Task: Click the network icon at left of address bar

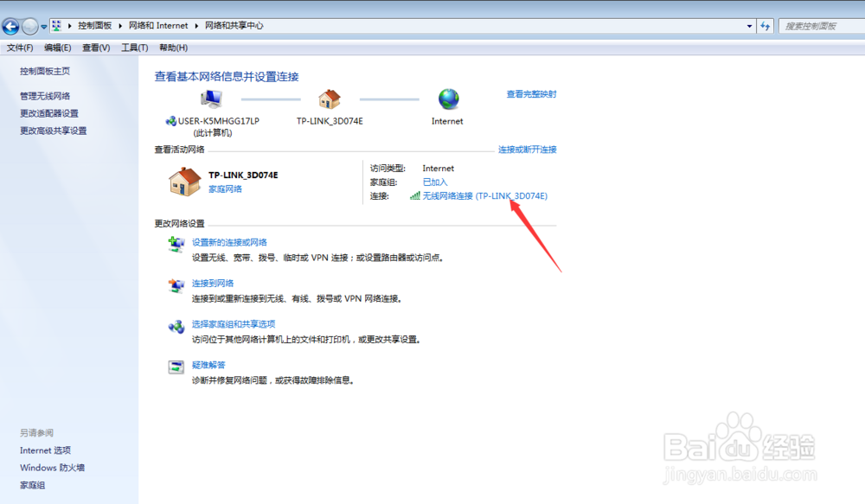Action: coord(57,25)
